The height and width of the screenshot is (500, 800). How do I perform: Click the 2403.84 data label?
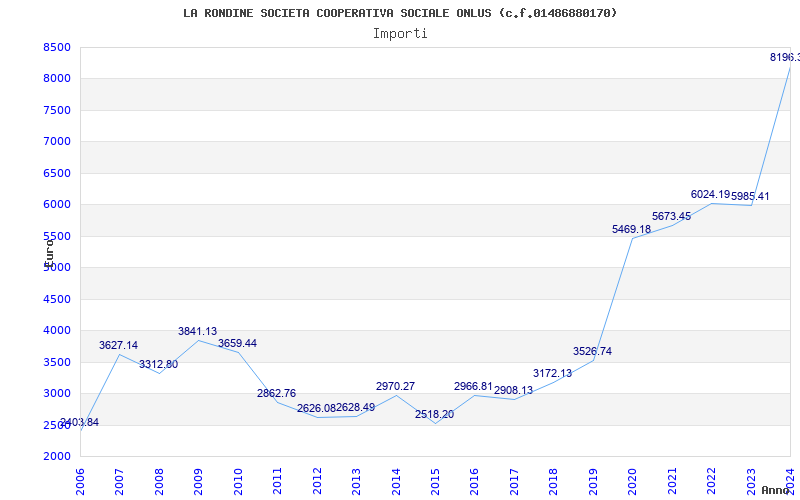pyautogui.click(x=80, y=422)
